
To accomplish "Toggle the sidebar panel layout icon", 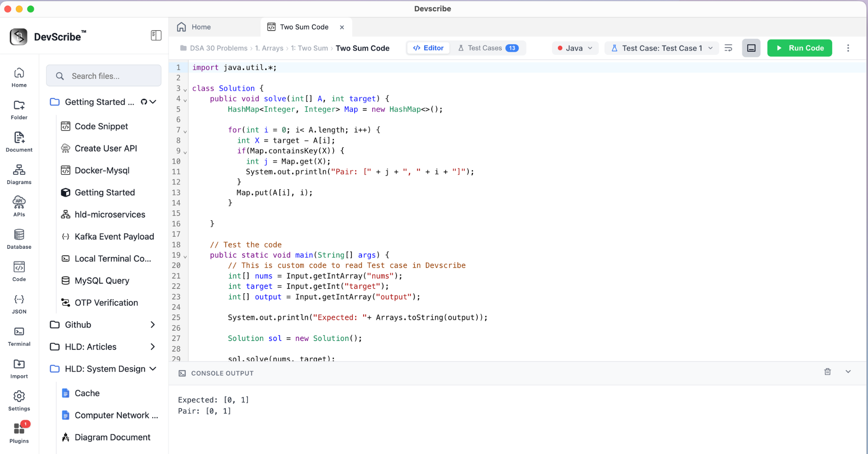I will coord(156,35).
